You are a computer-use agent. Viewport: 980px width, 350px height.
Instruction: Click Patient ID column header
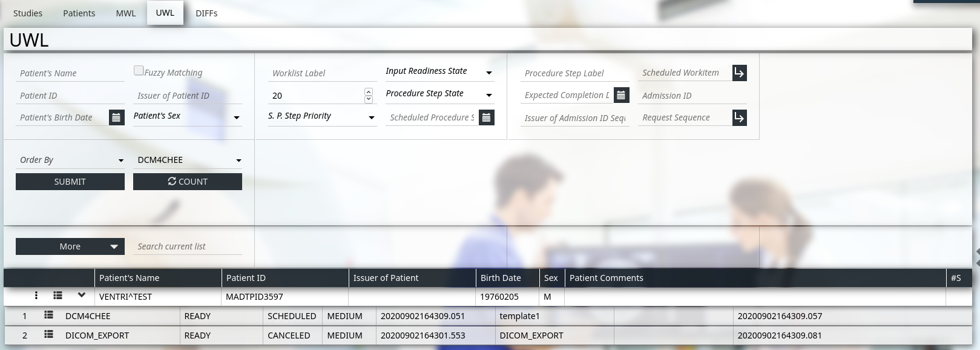point(285,278)
